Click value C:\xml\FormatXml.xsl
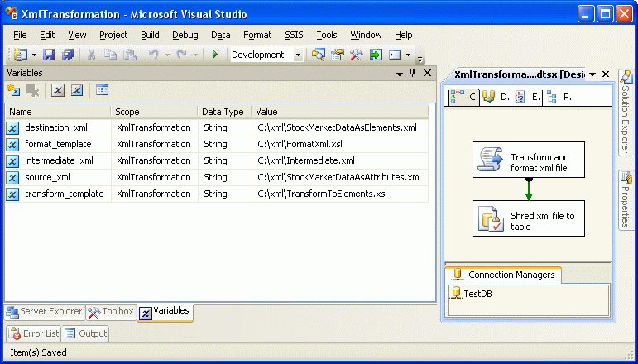The width and height of the screenshot is (638, 364). [x=300, y=144]
